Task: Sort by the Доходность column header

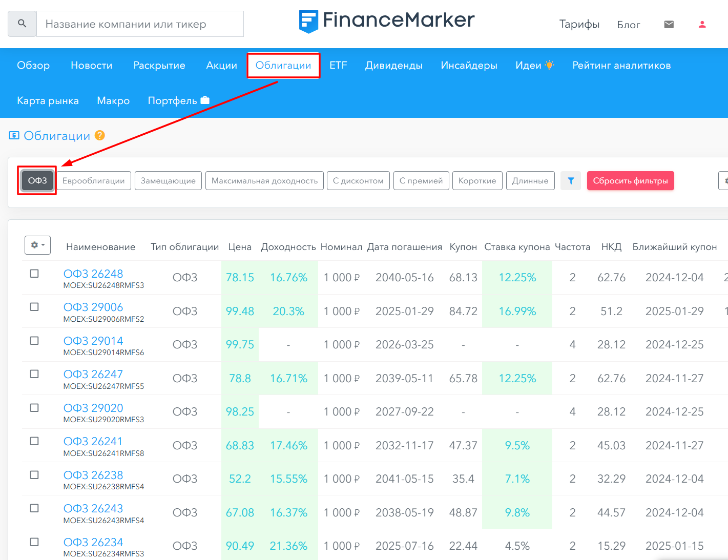Action: (x=288, y=247)
